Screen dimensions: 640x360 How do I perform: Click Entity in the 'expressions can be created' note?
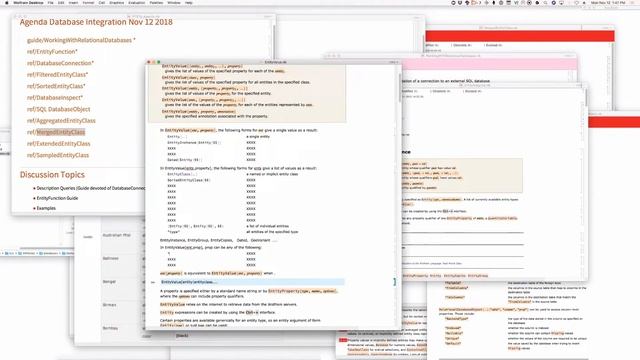[167, 312]
